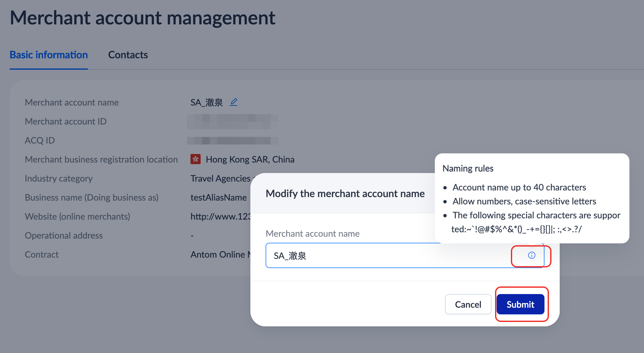Screen dimensions: 644x353
Task: Click the info icon in name field
Action: (x=531, y=255)
